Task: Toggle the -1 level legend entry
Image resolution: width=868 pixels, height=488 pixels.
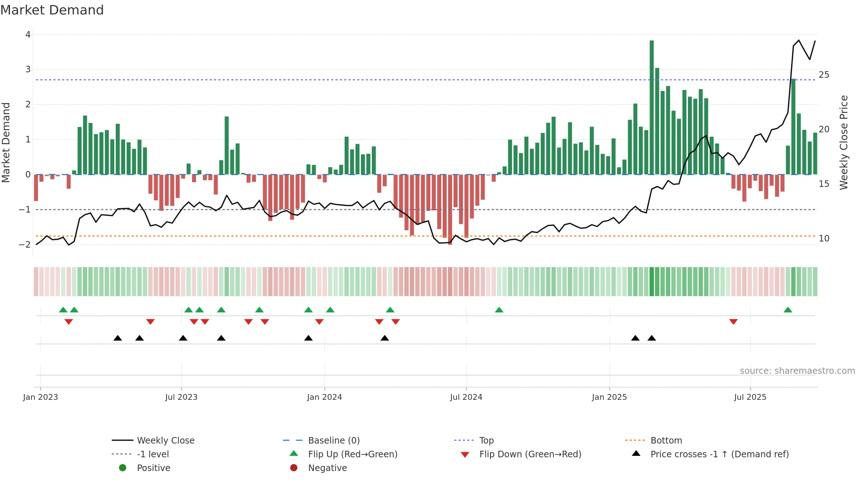Action: click(x=140, y=454)
